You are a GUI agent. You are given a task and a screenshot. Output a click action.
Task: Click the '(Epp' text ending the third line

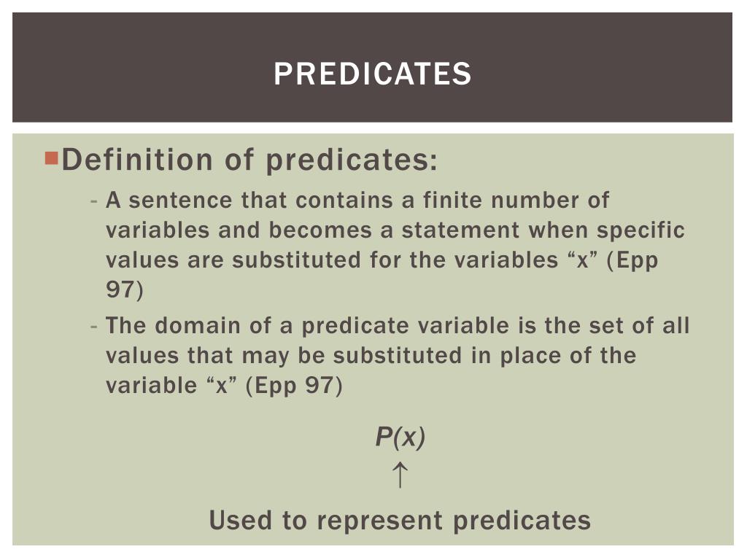(x=632, y=260)
